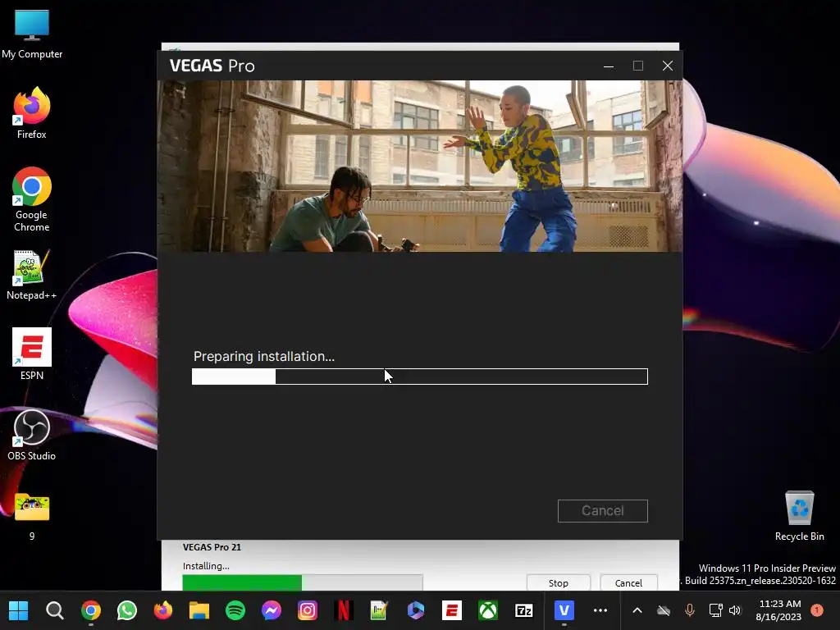Viewport: 840px width, 630px height.
Task: Open notification center badge
Action: tap(816, 610)
